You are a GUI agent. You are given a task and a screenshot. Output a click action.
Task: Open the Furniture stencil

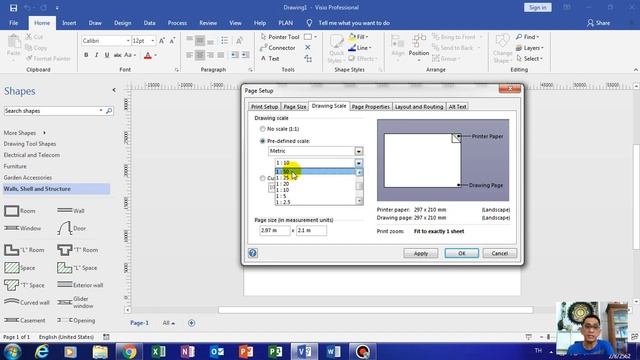coord(15,166)
